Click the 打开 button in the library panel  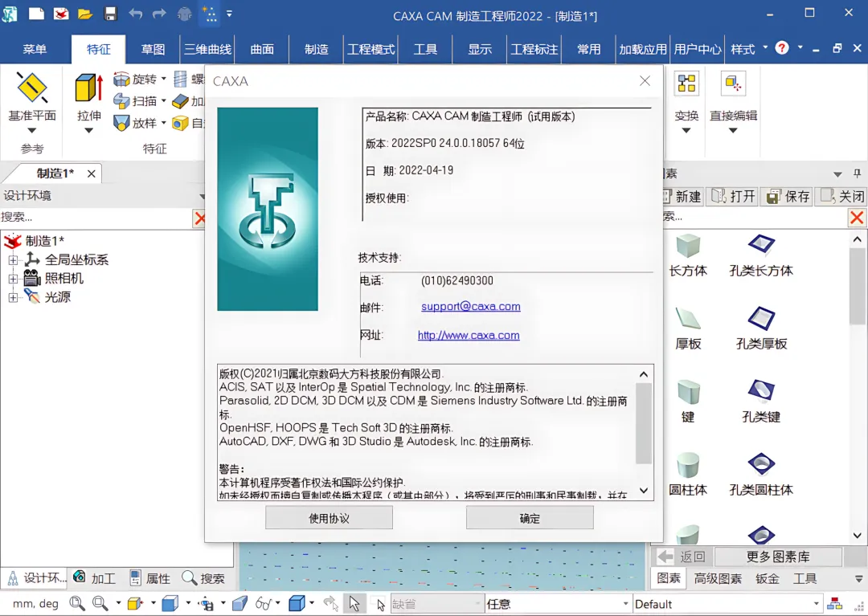click(733, 196)
